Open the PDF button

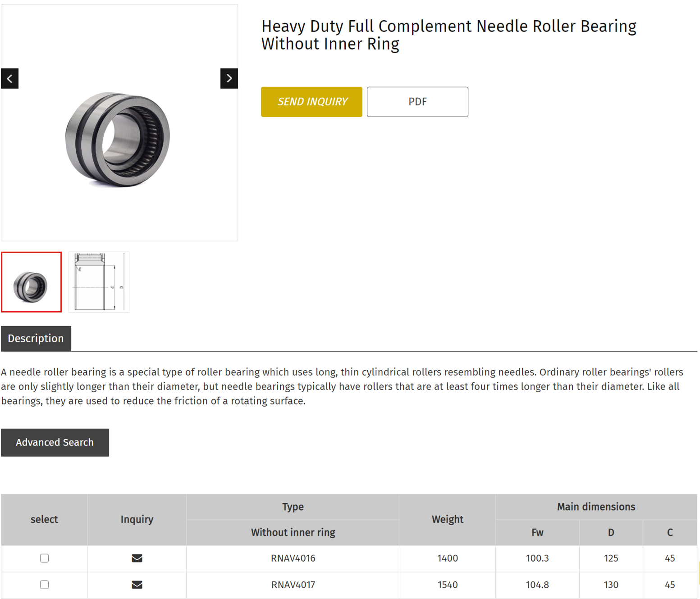417,102
